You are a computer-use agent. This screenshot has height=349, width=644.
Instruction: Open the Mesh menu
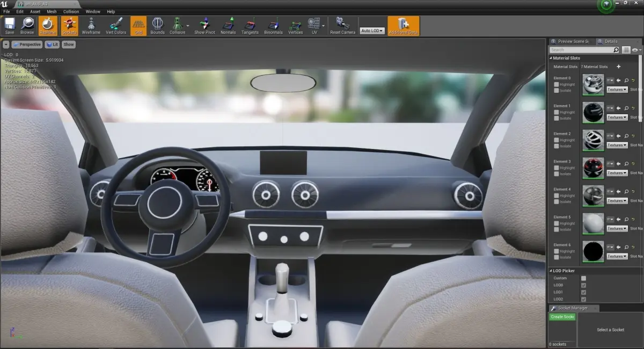52,11
